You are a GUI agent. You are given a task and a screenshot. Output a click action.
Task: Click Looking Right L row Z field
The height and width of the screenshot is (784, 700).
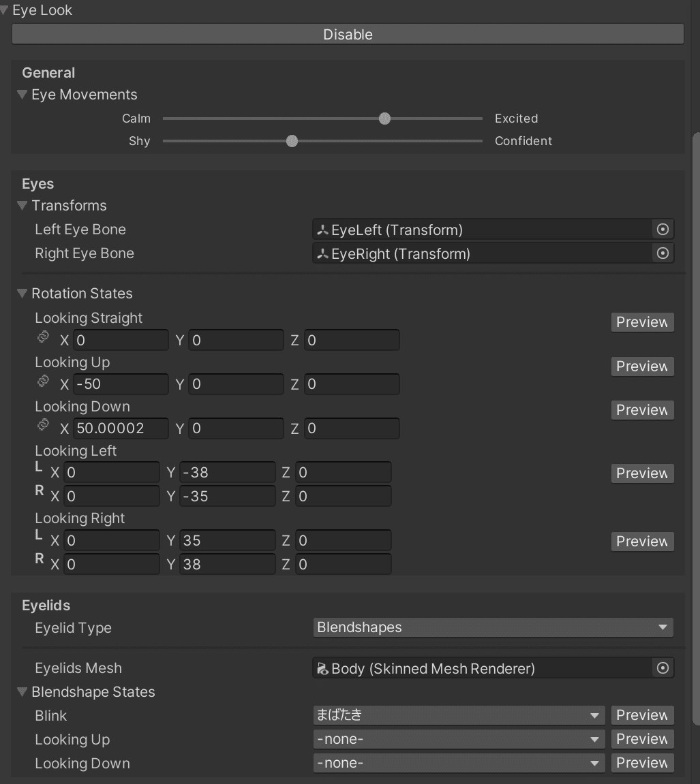344,540
